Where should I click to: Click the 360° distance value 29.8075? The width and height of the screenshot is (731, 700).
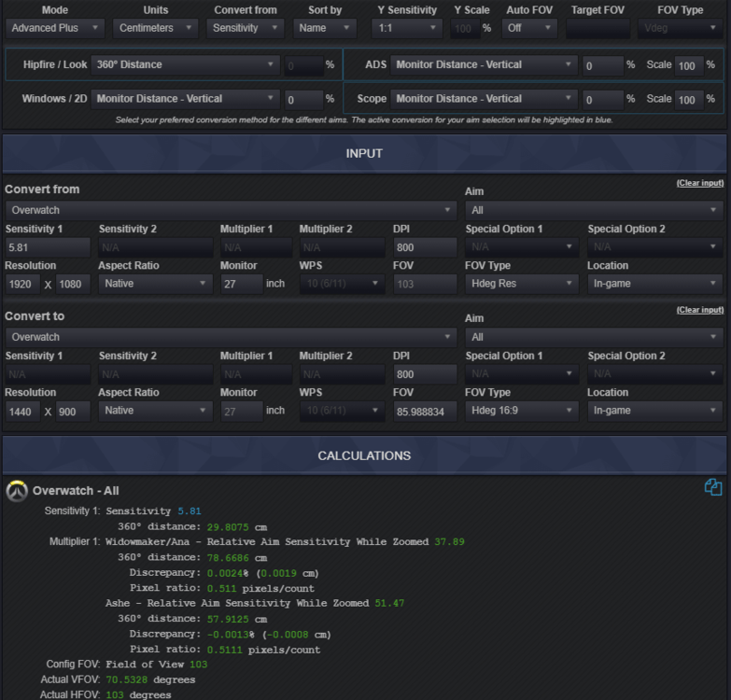click(x=228, y=527)
